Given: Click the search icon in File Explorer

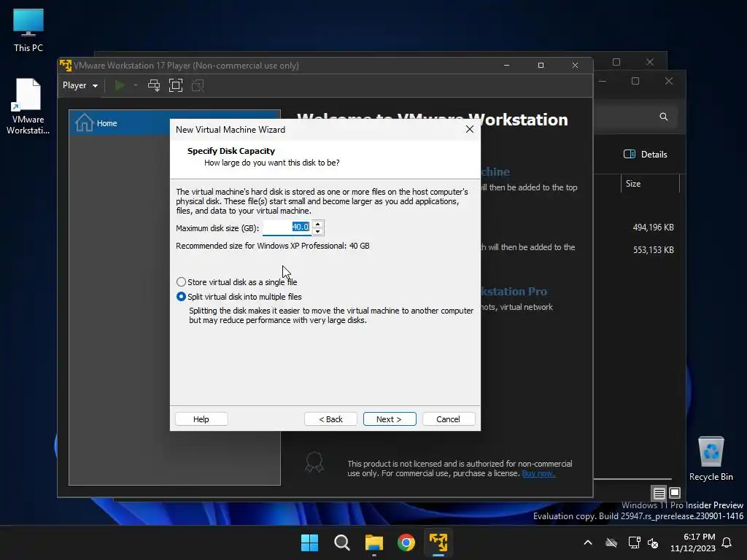Looking at the screenshot, I should 664,117.
